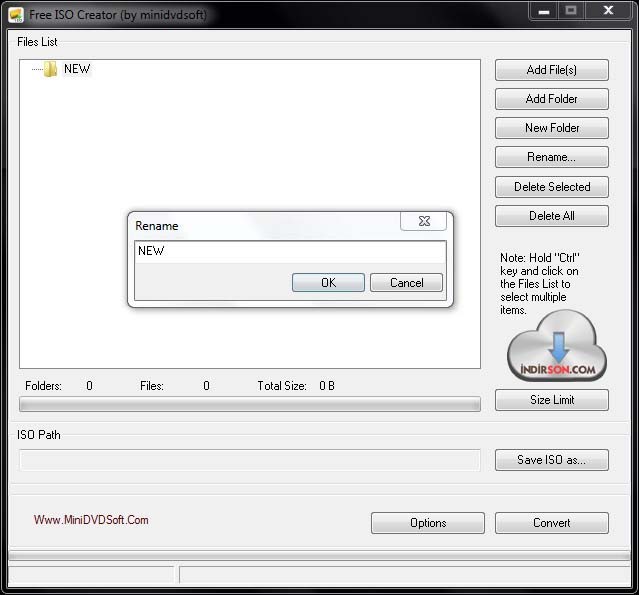Focus the Rename text field

coord(291,251)
